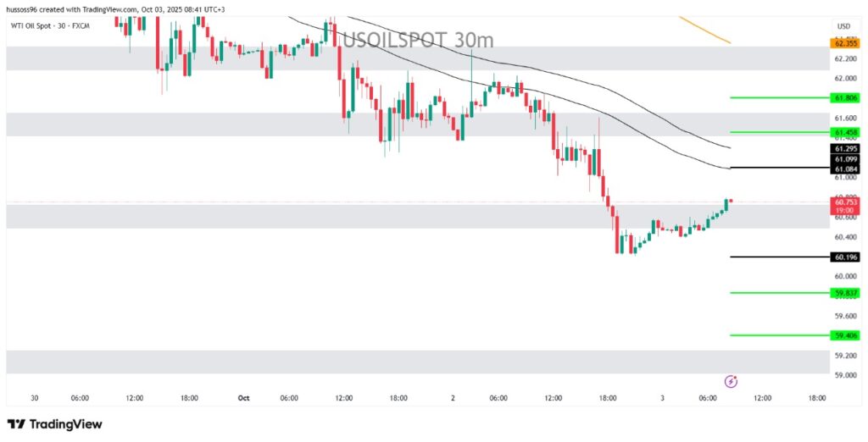This screenshot has height=442, width=868.
Task: Click the black 61.295 price label
Action: coord(846,149)
